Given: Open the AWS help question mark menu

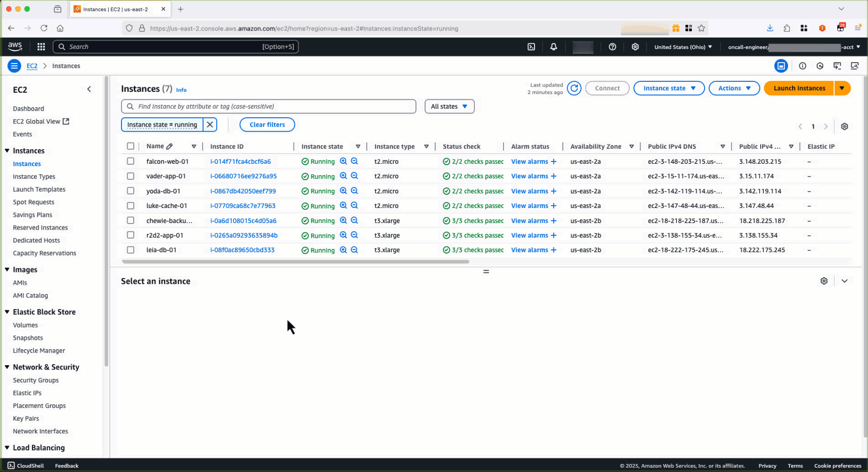Looking at the screenshot, I should click(x=612, y=47).
